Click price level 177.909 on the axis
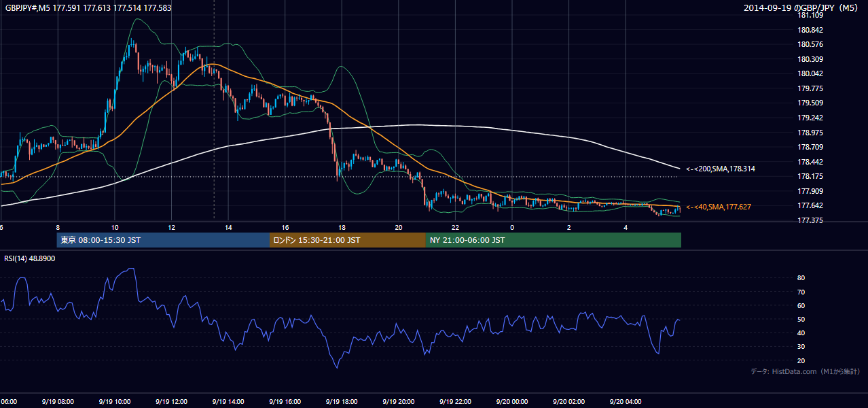This screenshot has width=868, height=408. coord(810,191)
